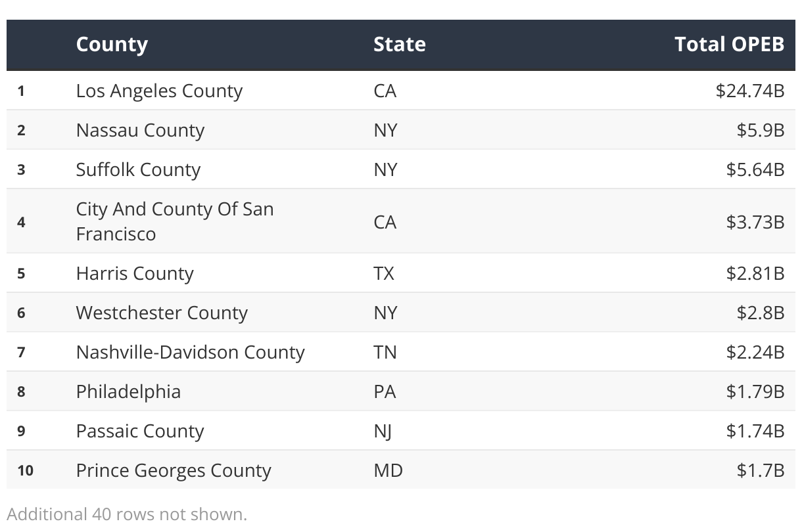Select the $5.64B amount cell

[755, 169]
